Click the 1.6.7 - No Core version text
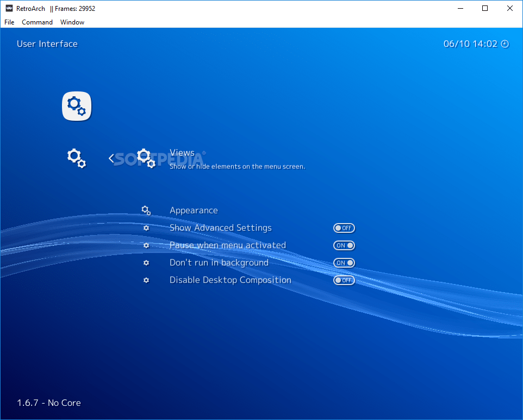 tap(49, 403)
